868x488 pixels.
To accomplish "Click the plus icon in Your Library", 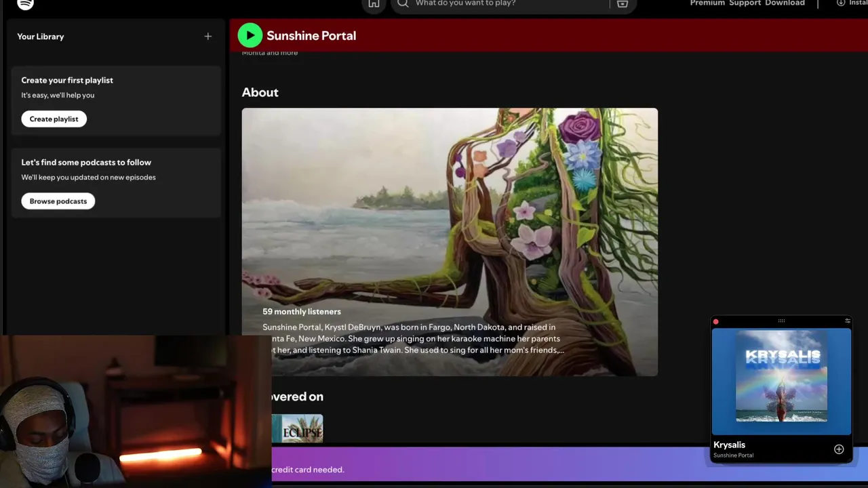I will 208,37.
